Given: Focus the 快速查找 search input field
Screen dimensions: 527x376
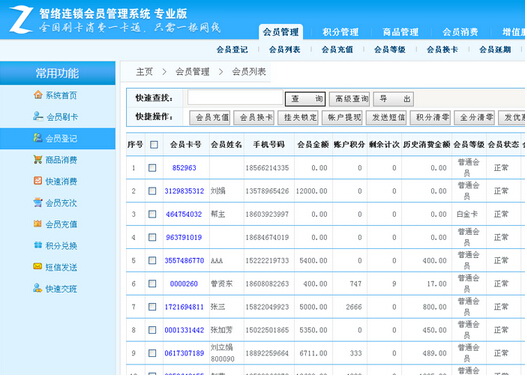Looking at the screenshot, I should [235, 98].
